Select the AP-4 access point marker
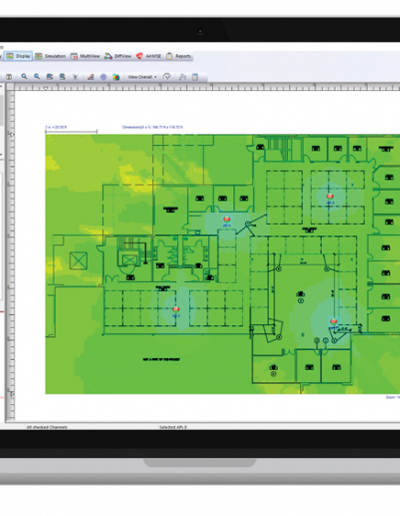 pyautogui.click(x=227, y=219)
